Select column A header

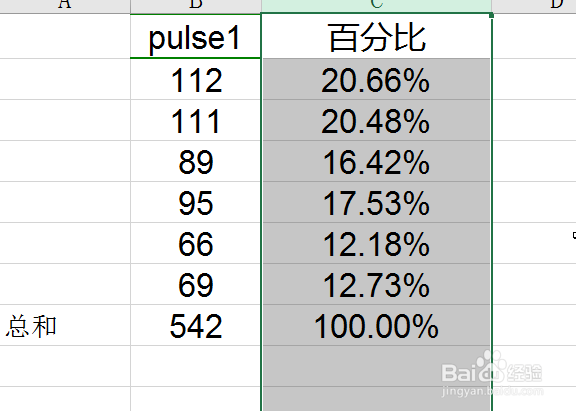click(65, 6)
